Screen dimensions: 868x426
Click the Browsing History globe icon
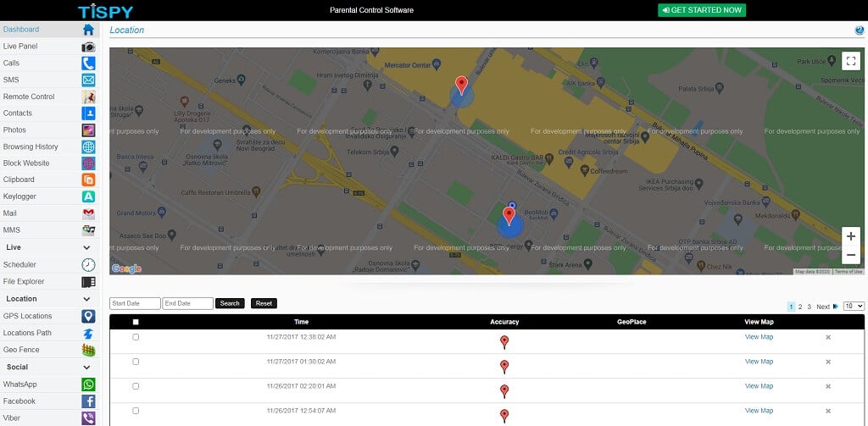point(88,147)
